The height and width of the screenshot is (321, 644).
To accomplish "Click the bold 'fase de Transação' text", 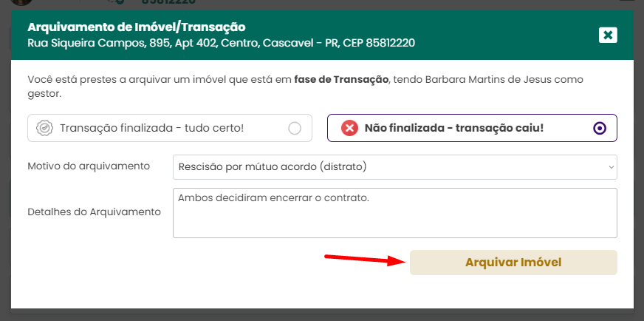I will pos(341,79).
